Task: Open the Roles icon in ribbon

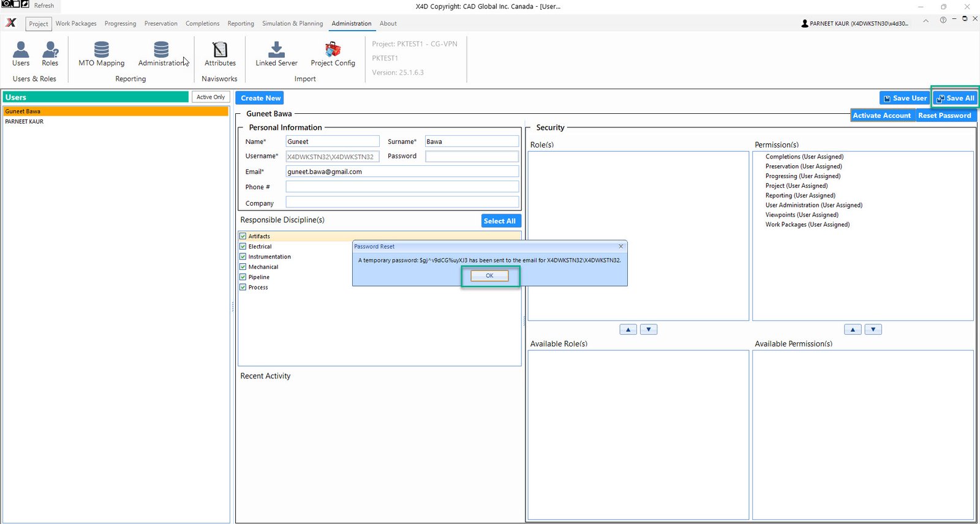Action: tap(50, 50)
